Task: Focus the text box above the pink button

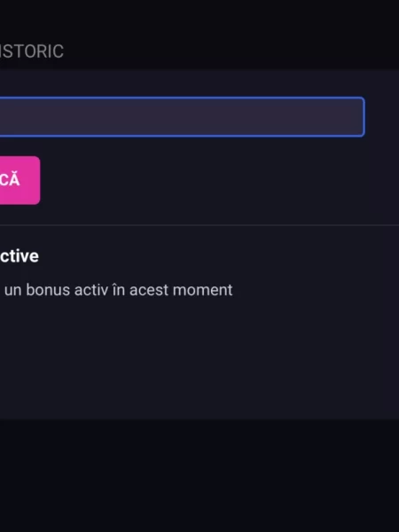Action: click(182, 117)
